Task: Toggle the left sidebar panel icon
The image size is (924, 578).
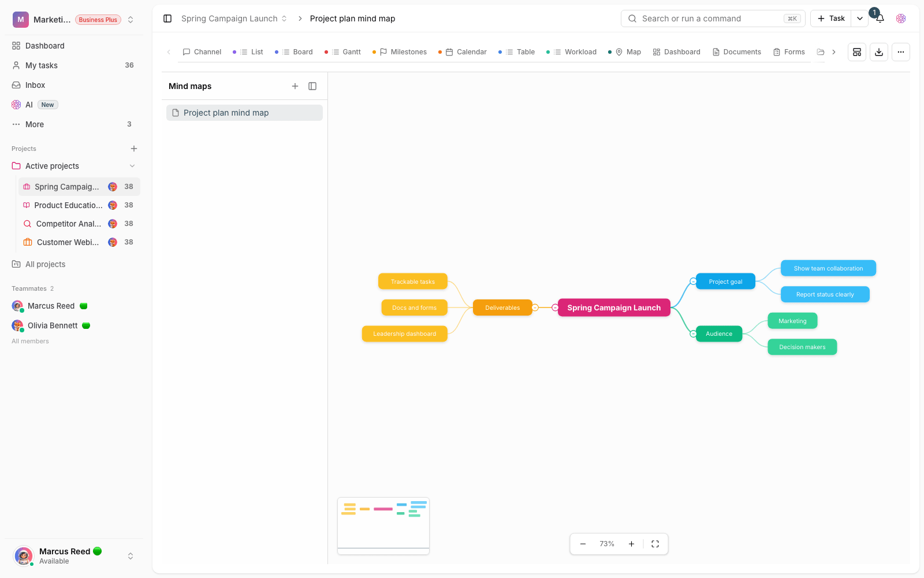Action: click(167, 18)
